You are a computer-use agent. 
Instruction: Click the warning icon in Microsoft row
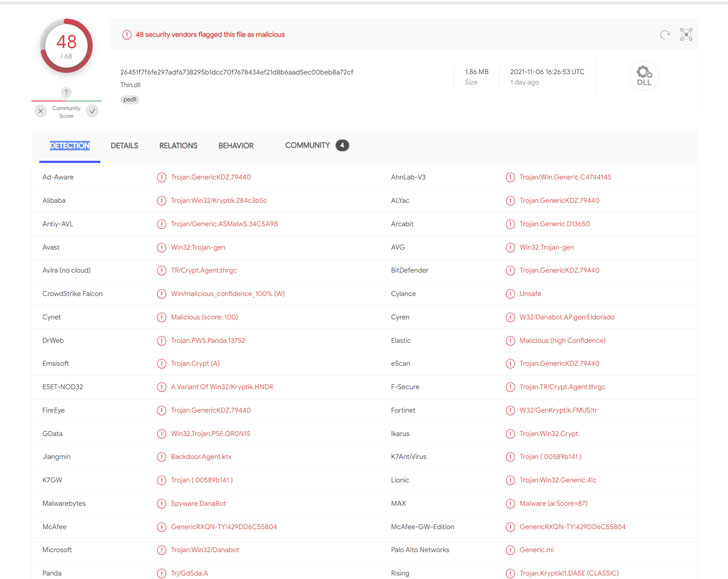point(162,550)
